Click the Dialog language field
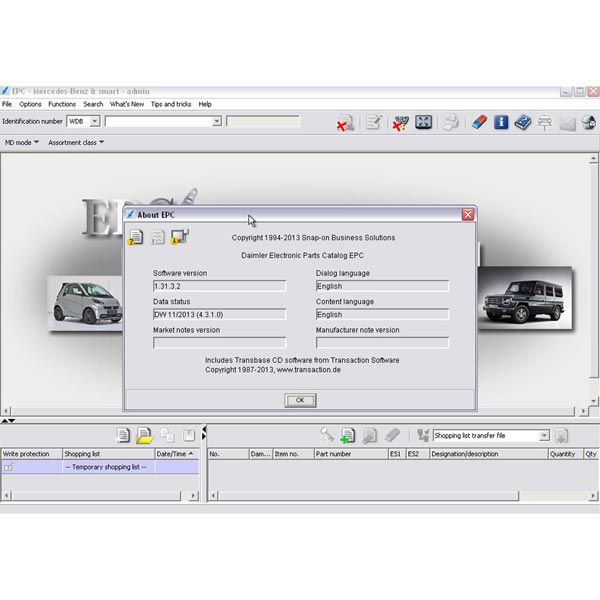Viewport: 600px width, 600px height. 382,286
